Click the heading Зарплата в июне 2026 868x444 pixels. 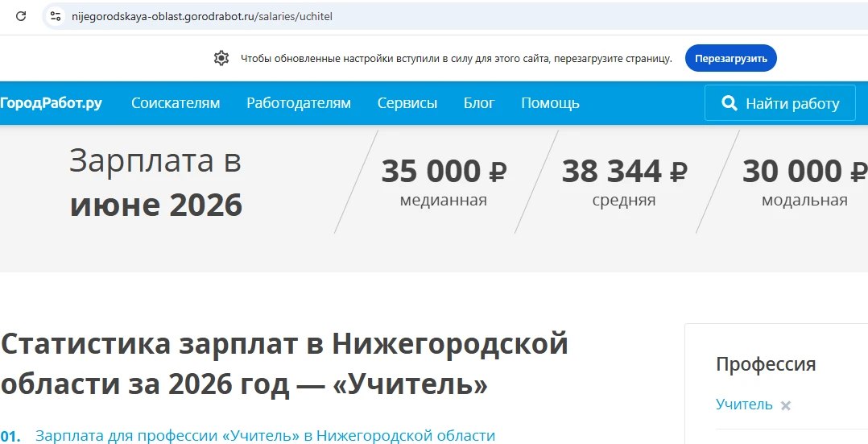tap(156, 183)
